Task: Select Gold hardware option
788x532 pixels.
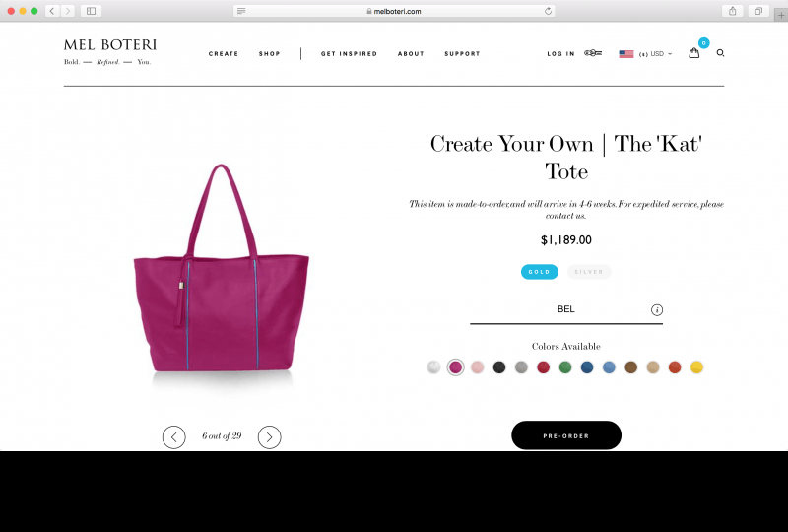Action: tap(539, 272)
